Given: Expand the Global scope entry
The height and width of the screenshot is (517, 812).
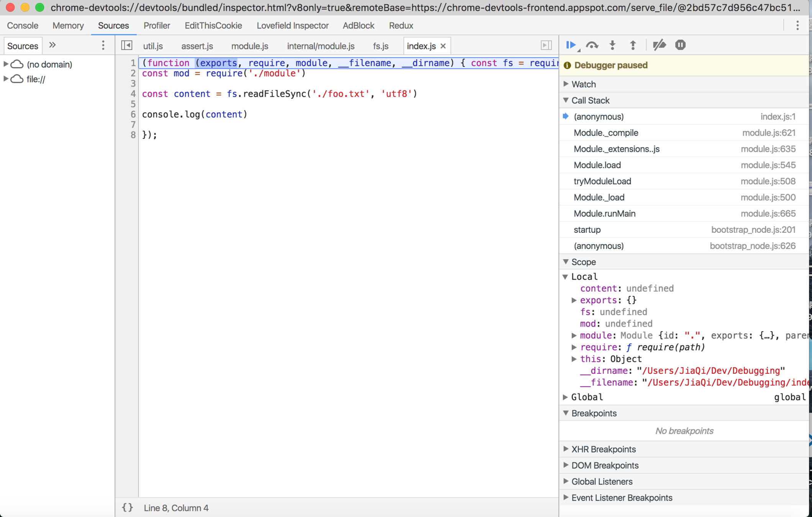Looking at the screenshot, I should pyautogui.click(x=566, y=397).
